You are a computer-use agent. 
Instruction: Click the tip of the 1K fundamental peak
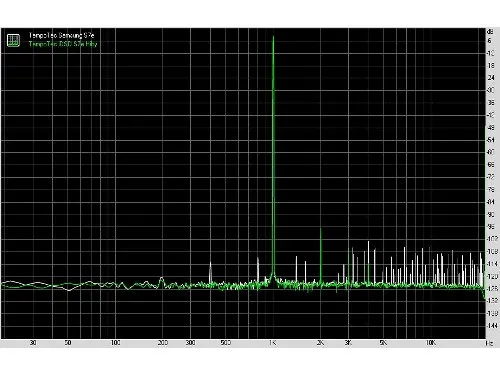point(273,37)
